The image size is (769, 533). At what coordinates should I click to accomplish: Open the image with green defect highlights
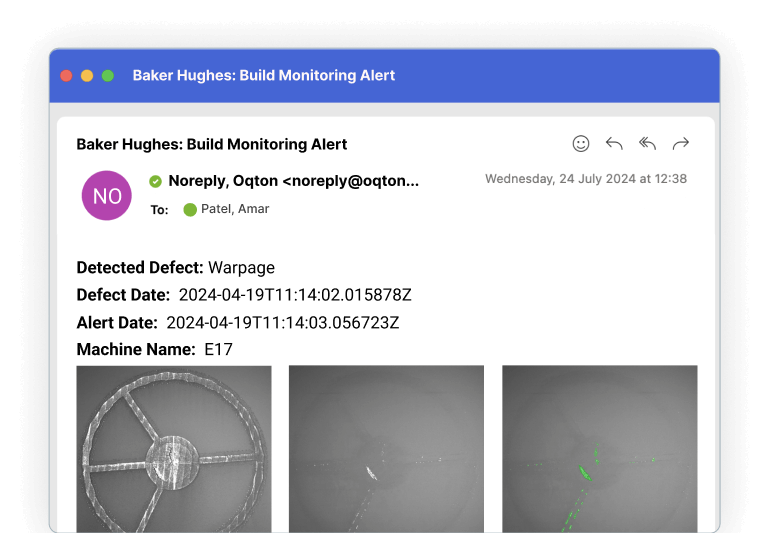pyautogui.click(x=599, y=448)
